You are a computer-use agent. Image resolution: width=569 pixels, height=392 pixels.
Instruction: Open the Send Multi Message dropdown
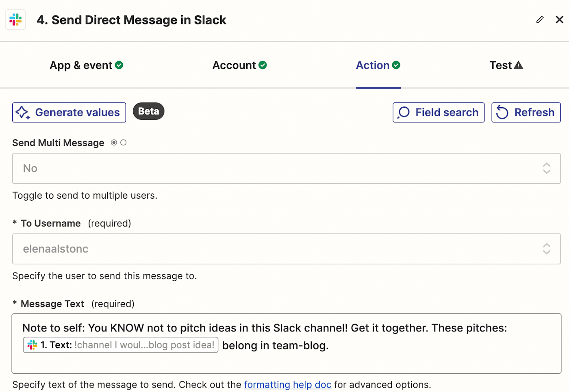point(287,168)
